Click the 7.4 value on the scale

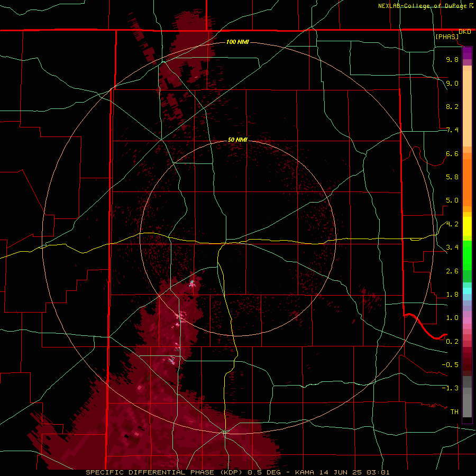452,130
